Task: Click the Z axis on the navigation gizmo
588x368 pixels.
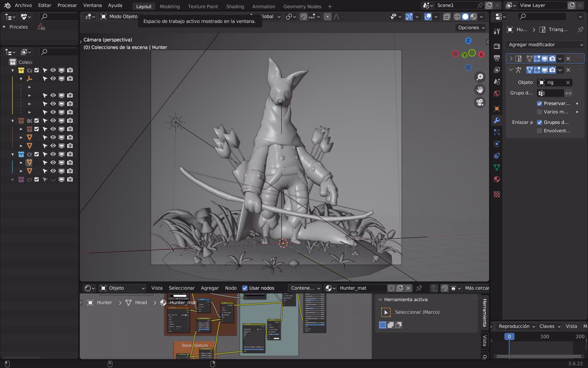Action: 468,41
